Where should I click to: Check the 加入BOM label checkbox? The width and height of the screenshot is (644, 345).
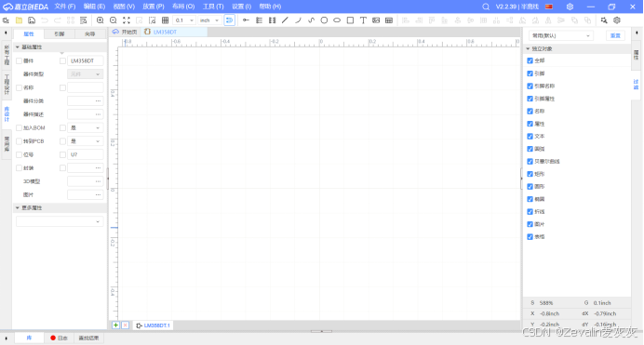click(19, 128)
